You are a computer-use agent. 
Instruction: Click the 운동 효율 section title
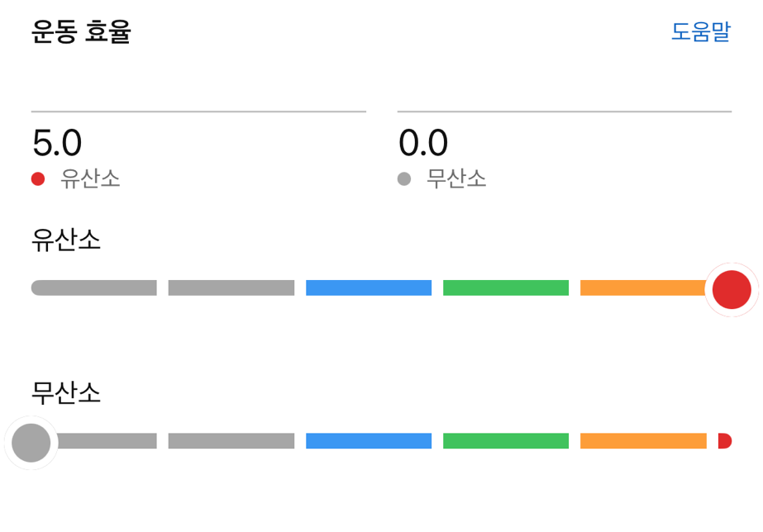(x=81, y=32)
